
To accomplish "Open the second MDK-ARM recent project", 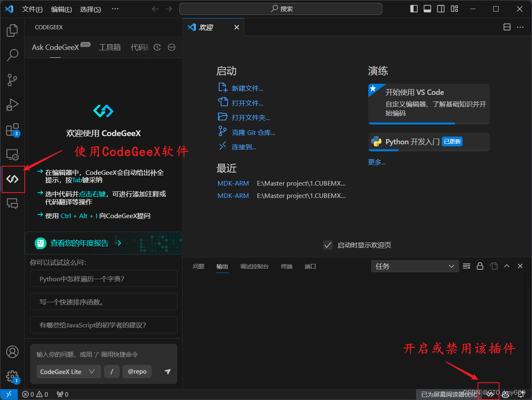I will [x=233, y=196].
